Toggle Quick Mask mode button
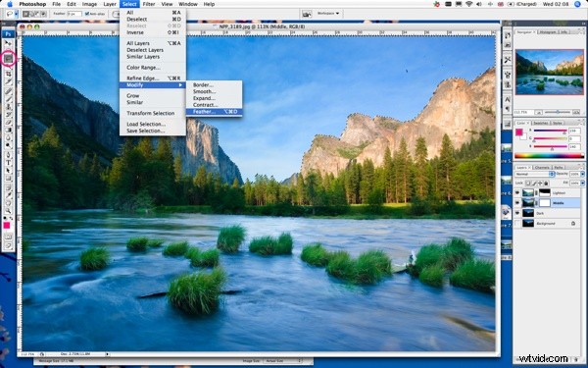Viewport: 588px width, 368px height. click(8, 237)
